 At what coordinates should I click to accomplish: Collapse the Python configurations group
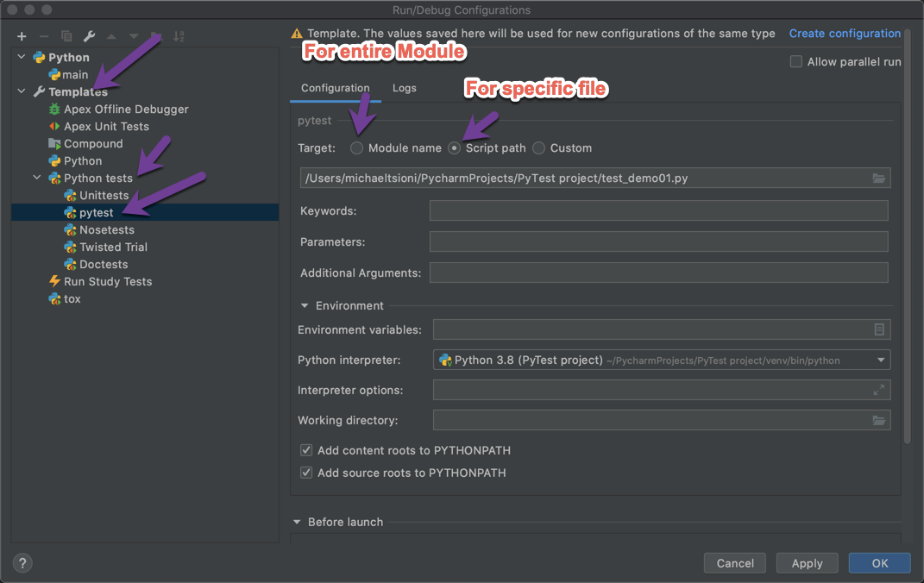[x=22, y=57]
